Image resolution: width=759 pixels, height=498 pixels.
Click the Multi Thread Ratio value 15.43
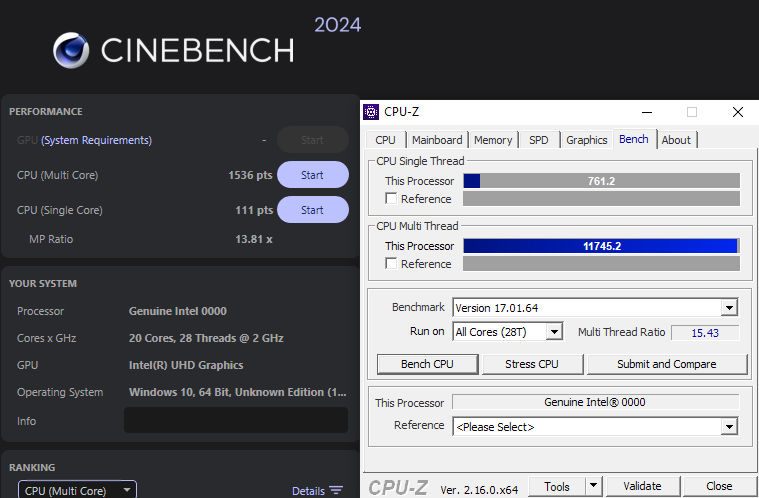point(705,332)
